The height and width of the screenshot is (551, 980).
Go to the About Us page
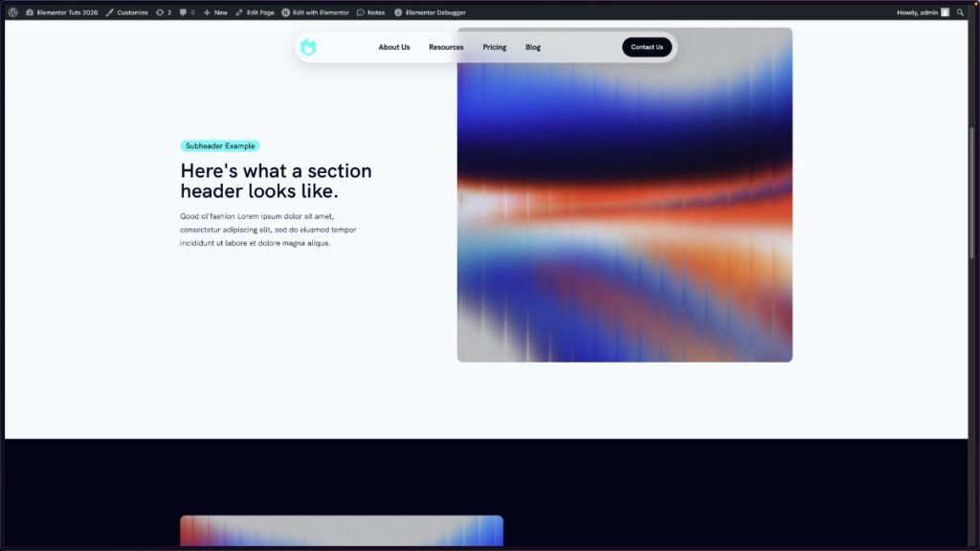pos(393,47)
